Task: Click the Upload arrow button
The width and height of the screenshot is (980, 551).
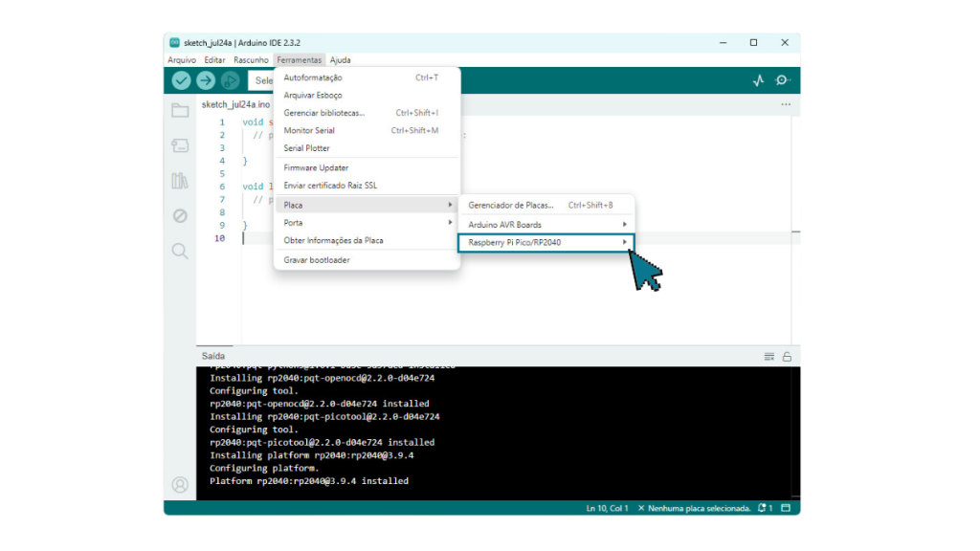Action: [206, 80]
